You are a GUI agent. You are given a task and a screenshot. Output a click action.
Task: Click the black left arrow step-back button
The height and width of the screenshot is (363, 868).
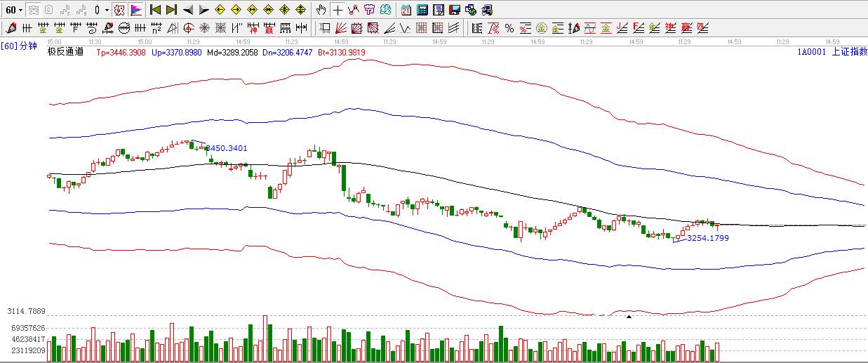(x=188, y=10)
